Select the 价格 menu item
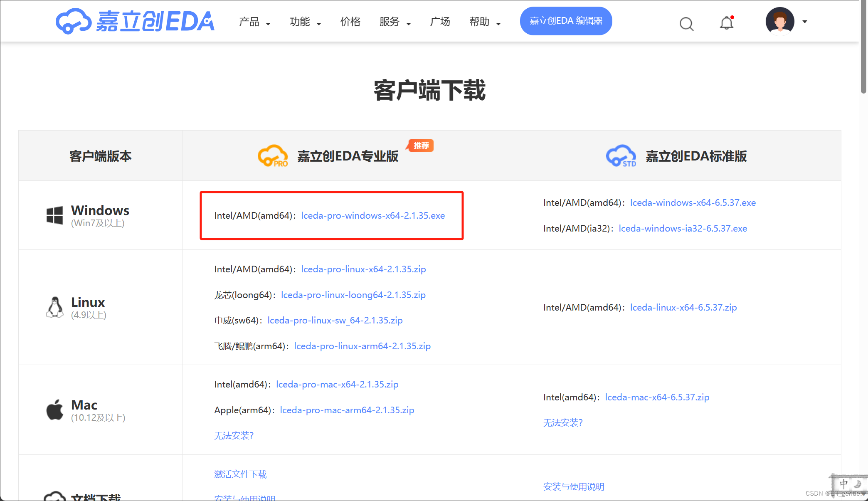This screenshot has height=501, width=868. tap(350, 22)
